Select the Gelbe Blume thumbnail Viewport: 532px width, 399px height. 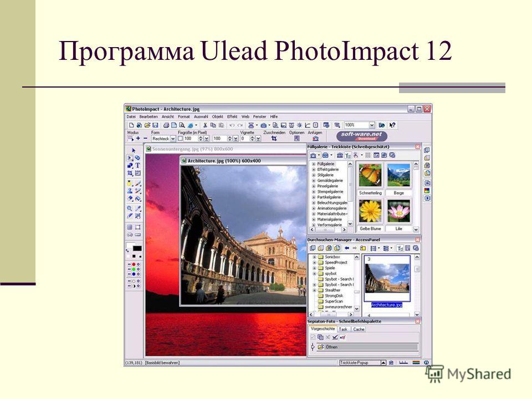pyautogui.click(x=370, y=211)
